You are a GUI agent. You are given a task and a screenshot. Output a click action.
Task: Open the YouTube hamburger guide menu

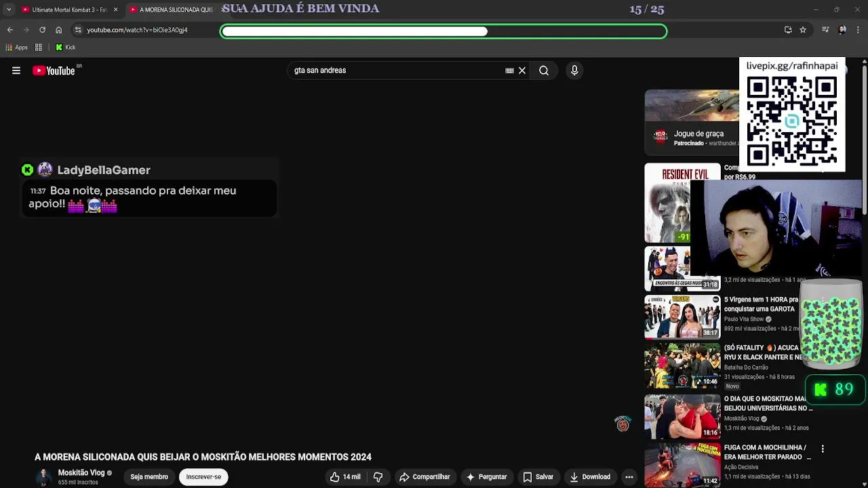click(16, 70)
